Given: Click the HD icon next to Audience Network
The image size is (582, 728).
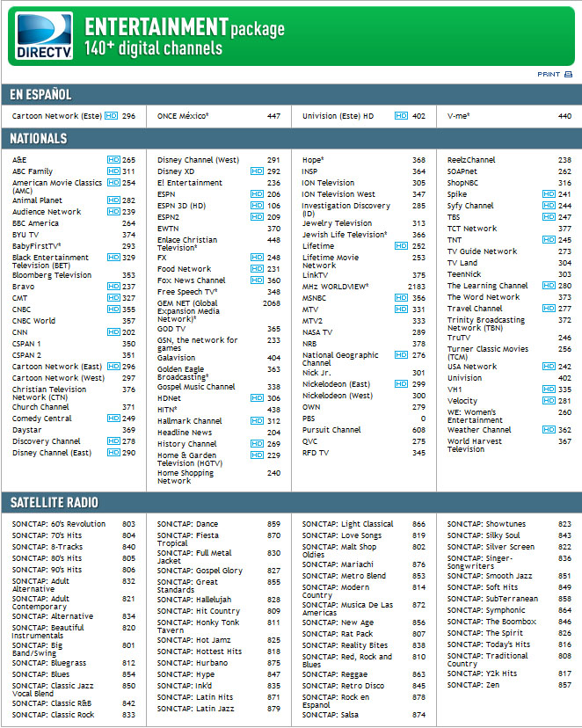Looking at the screenshot, I should [113, 212].
